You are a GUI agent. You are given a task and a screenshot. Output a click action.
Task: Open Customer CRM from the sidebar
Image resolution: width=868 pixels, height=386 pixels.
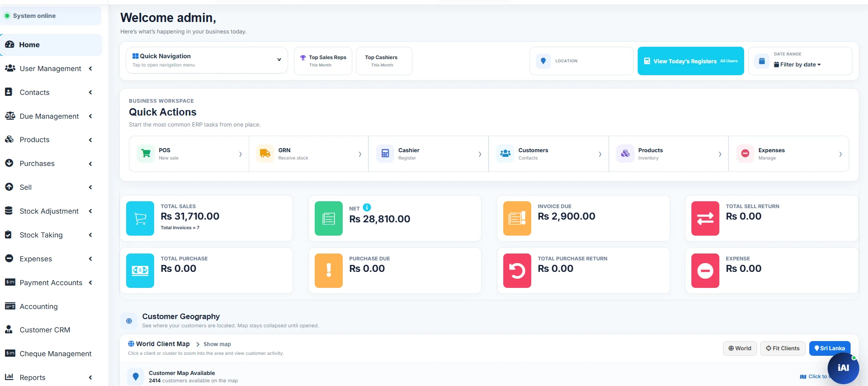51,330
